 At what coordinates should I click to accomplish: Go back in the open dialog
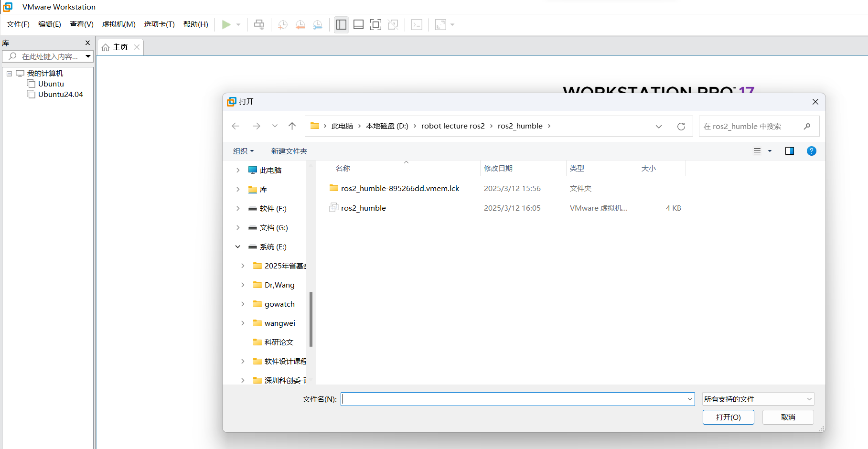(x=236, y=126)
